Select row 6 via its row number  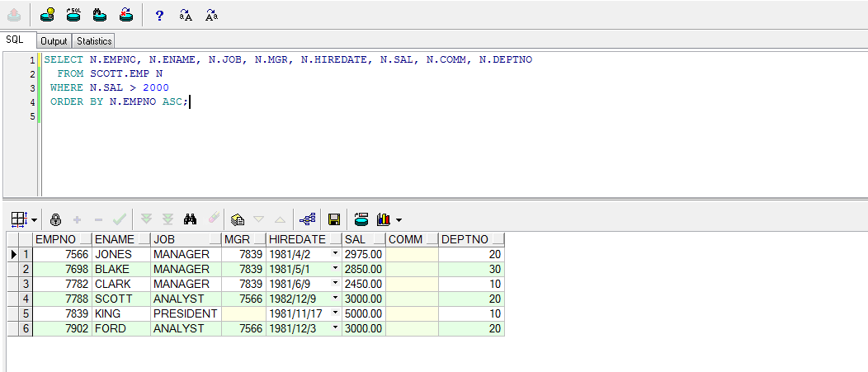click(x=26, y=329)
